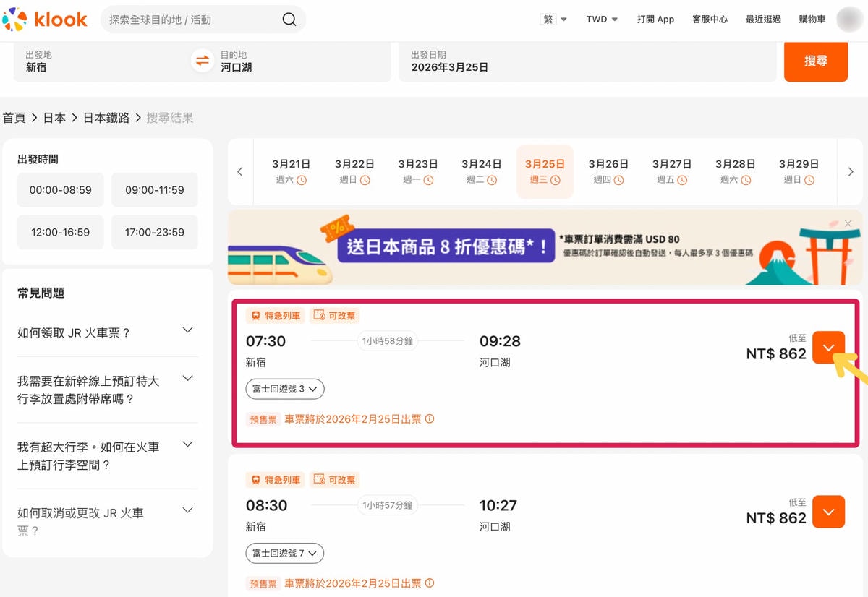
Task: Swap departure and destination stations
Action: pyautogui.click(x=203, y=61)
